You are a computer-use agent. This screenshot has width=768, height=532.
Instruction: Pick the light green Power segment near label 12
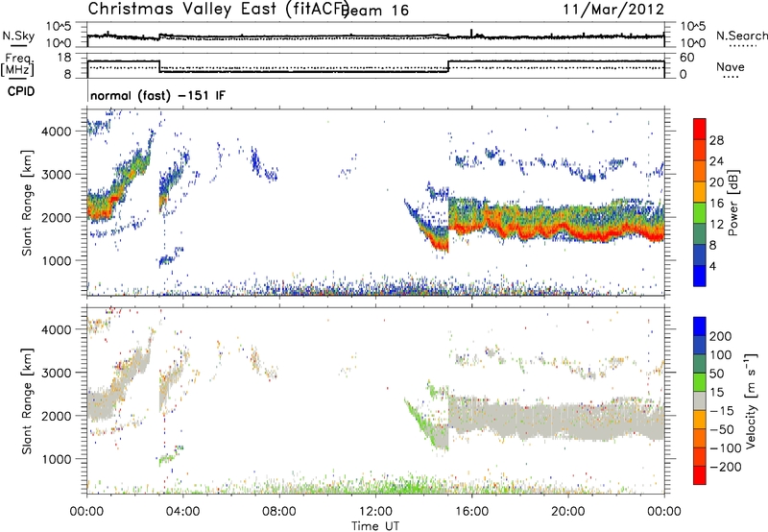pos(700,213)
